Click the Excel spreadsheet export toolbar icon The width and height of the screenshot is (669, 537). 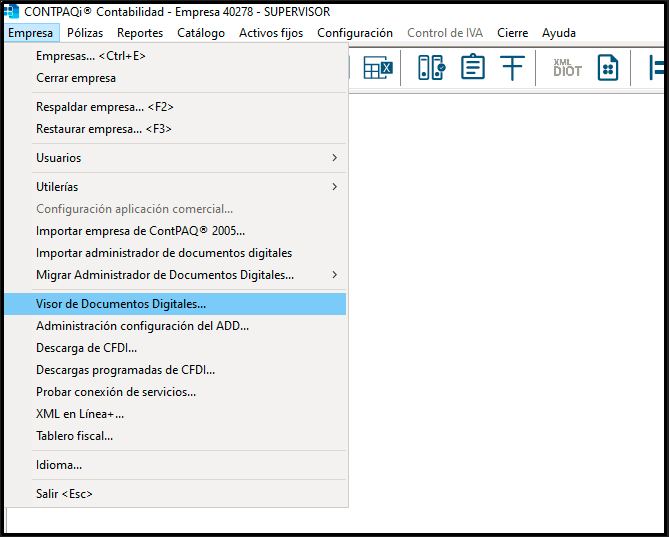pos(378,67)
